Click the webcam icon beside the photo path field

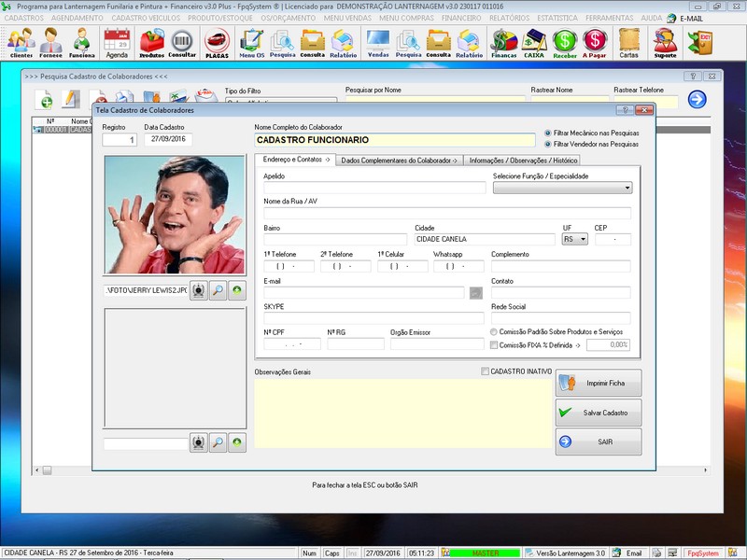pyautogui.click(x=198, y=291)
